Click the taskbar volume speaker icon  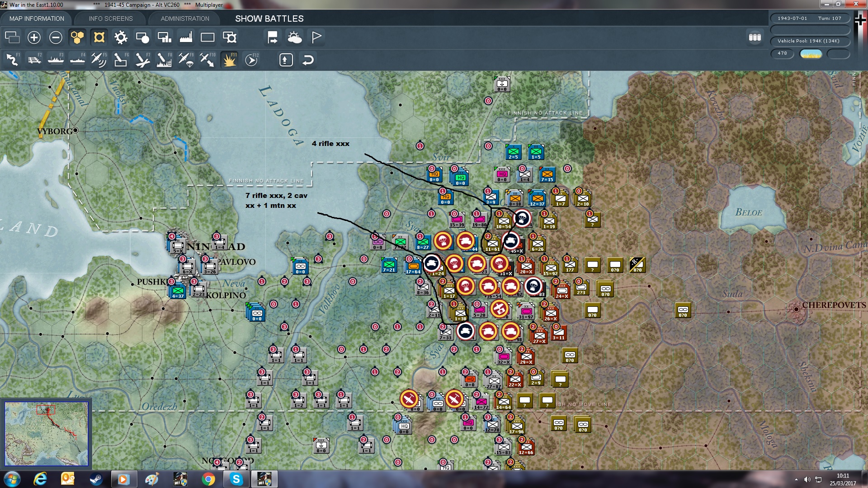(x=807, y=479)
